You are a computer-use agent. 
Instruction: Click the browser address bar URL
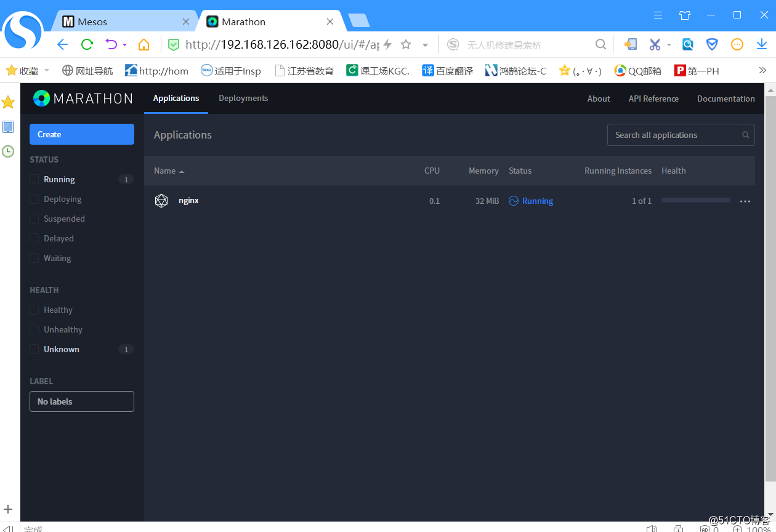tap(282, 44)
